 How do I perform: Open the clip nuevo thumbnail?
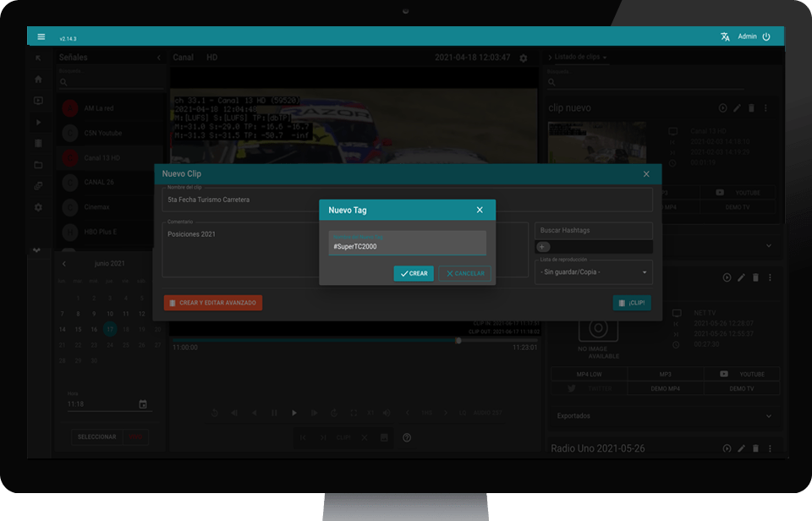597,142
